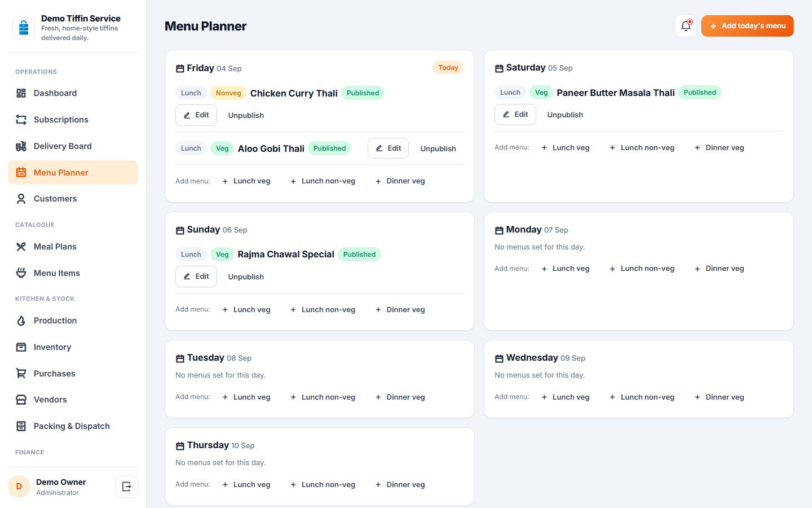Click Published badge on Rajma Chawal Special
812x508 pixels.
359,255
